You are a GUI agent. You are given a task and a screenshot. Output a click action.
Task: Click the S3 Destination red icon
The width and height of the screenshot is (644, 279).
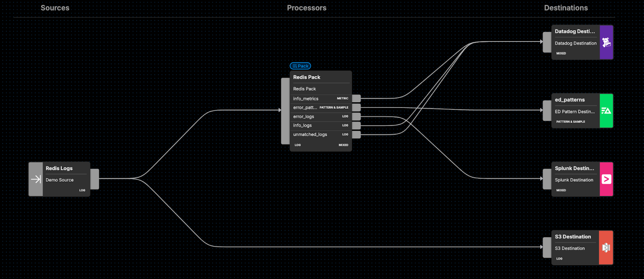[606, 248]
